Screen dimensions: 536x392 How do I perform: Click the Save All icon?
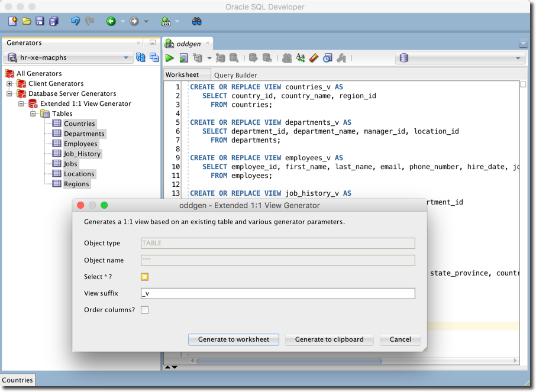[54, 21]
